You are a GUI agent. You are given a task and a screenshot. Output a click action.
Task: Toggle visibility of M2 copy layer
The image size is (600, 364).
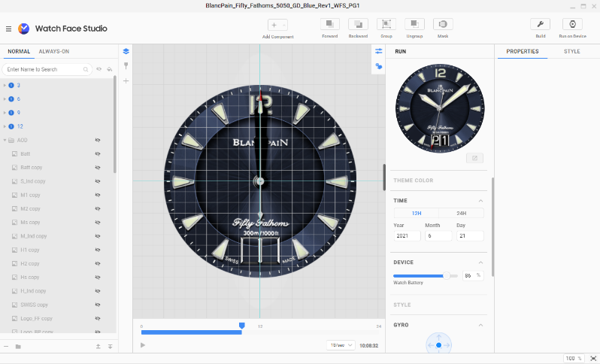[98, 209]
